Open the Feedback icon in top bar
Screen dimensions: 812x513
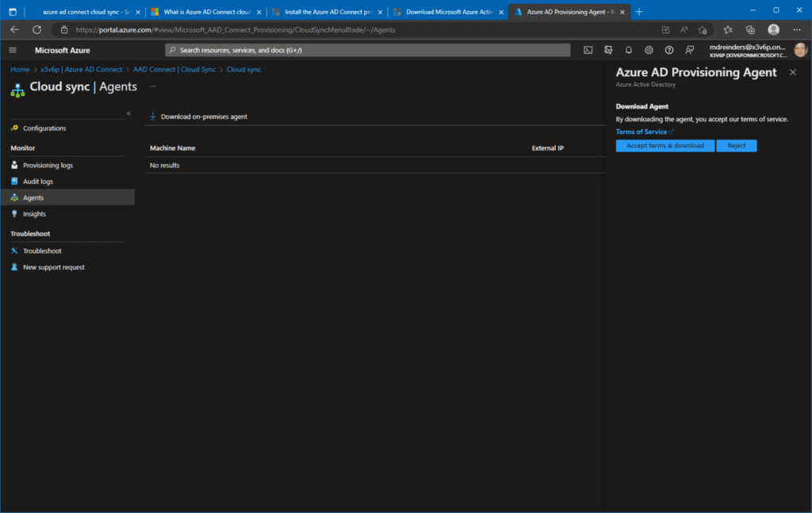(689, 50)
